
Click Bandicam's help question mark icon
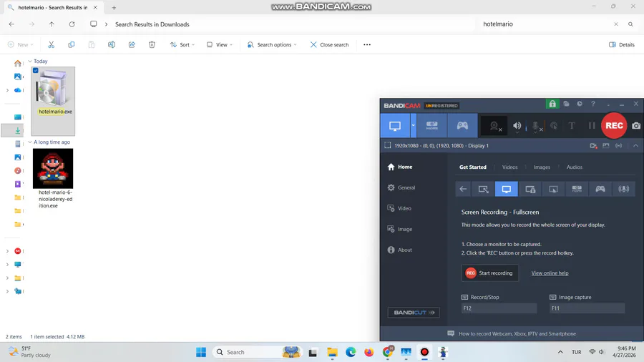point(593,104)
